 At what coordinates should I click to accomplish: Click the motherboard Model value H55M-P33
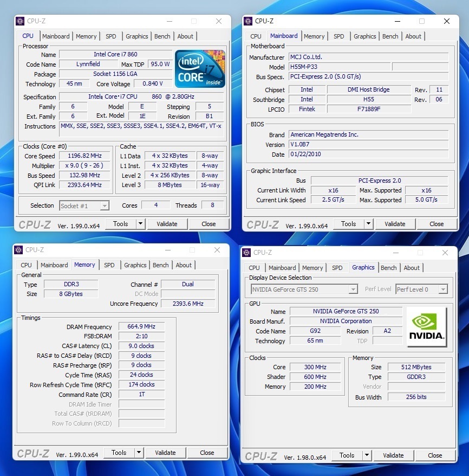[340, 67]
